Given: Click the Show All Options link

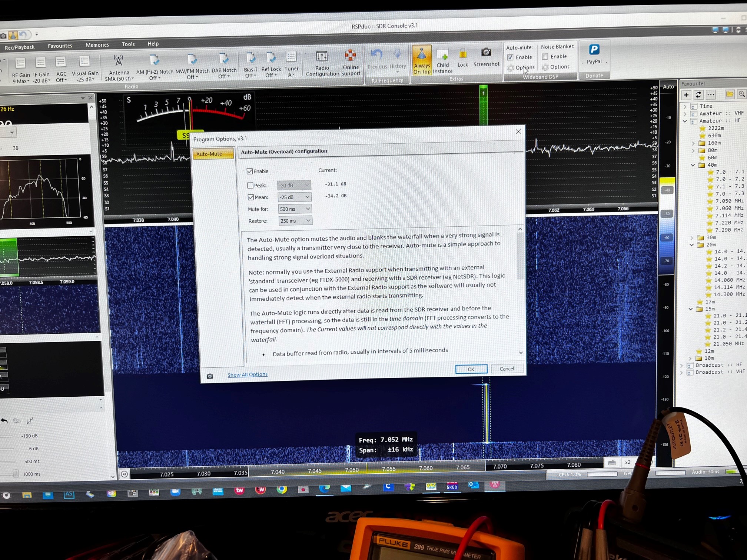Looking at the screenshot, I should coord(247,374).
